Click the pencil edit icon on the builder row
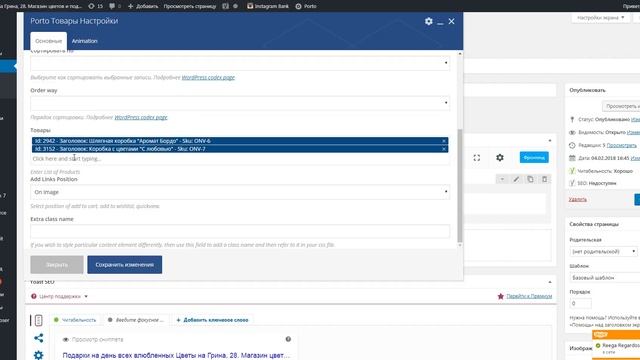Screen dimensions: 640x360 click(x=516, y=179)
